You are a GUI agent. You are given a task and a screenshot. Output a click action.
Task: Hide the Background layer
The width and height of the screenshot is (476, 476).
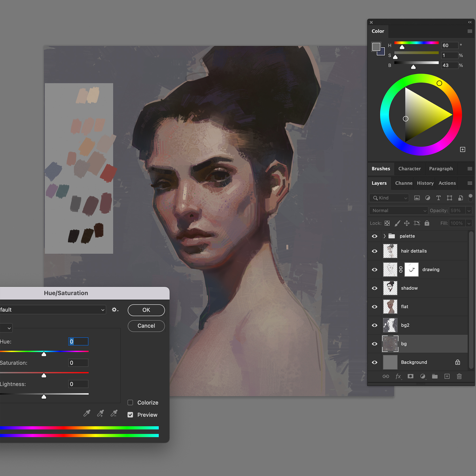tap(374, 362)
